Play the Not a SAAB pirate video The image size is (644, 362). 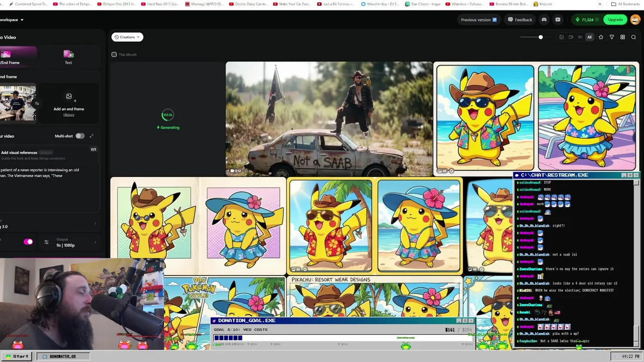[329, 119]
